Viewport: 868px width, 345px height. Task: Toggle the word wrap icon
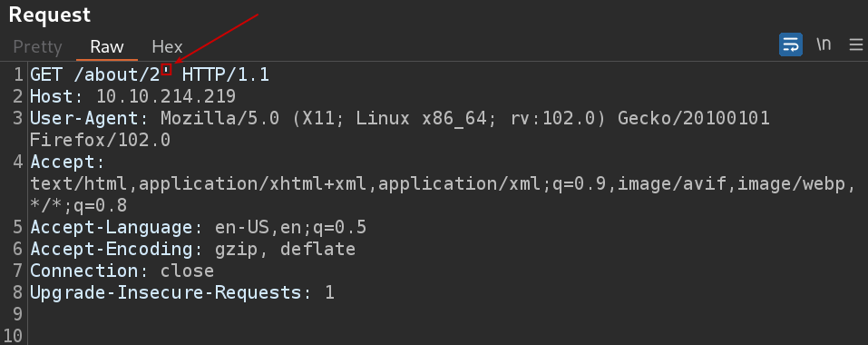791,44
